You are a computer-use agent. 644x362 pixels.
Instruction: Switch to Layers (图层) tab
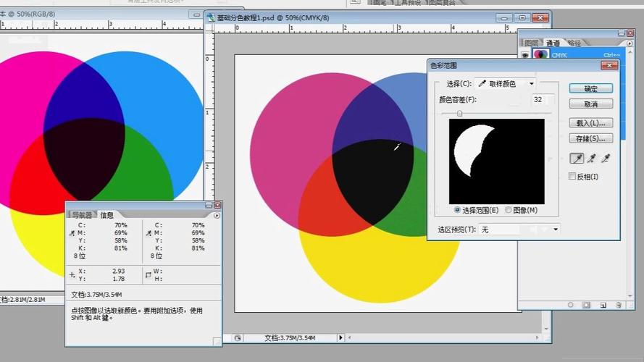pos(532,43)
